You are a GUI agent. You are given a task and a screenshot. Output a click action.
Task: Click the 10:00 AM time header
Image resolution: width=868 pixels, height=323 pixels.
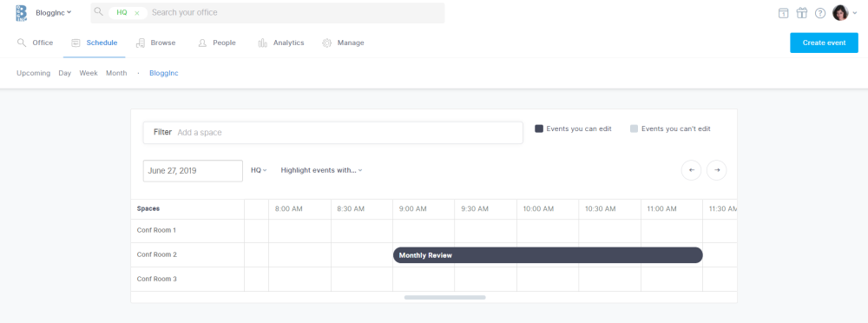point(539,209)
